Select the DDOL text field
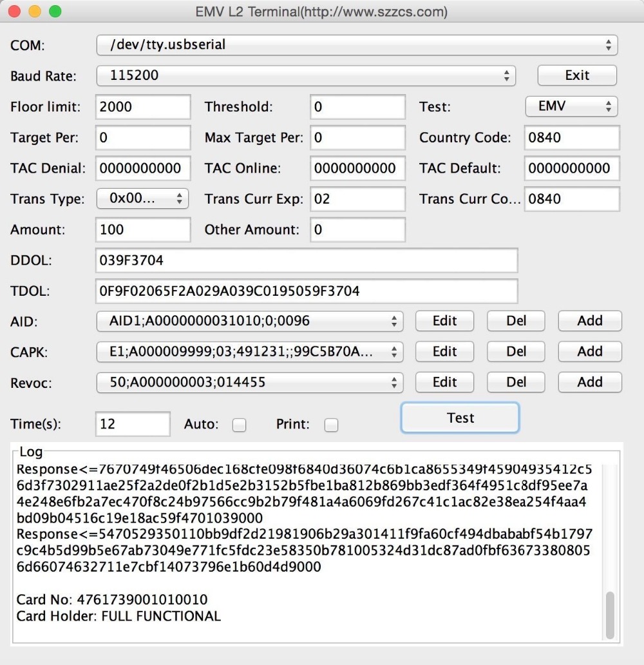This screenshot has height=665, width=644. pos(306,260)
